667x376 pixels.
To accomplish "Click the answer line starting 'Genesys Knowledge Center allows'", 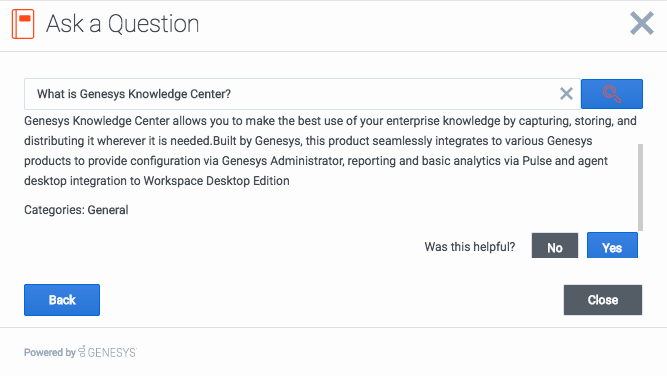I will pos(330,121).
